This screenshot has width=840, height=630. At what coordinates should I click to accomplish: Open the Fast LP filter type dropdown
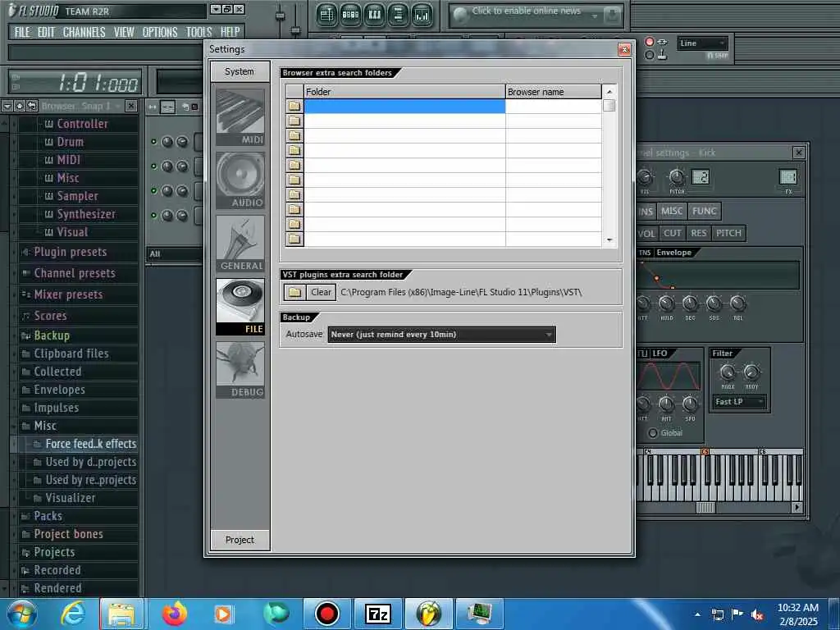pyautogui.click(x=739, y=402)
